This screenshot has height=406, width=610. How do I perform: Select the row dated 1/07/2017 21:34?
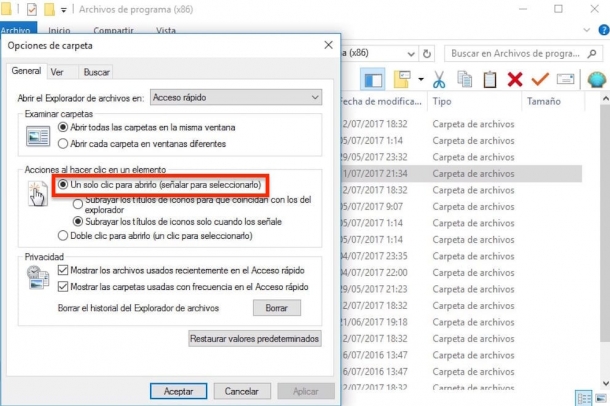[x=461, y=173]
